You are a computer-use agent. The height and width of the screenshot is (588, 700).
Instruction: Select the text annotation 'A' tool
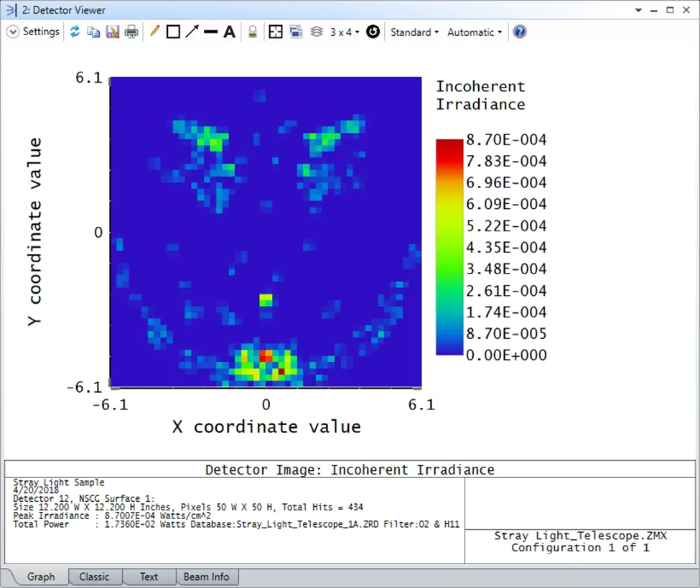coord(229,32)
